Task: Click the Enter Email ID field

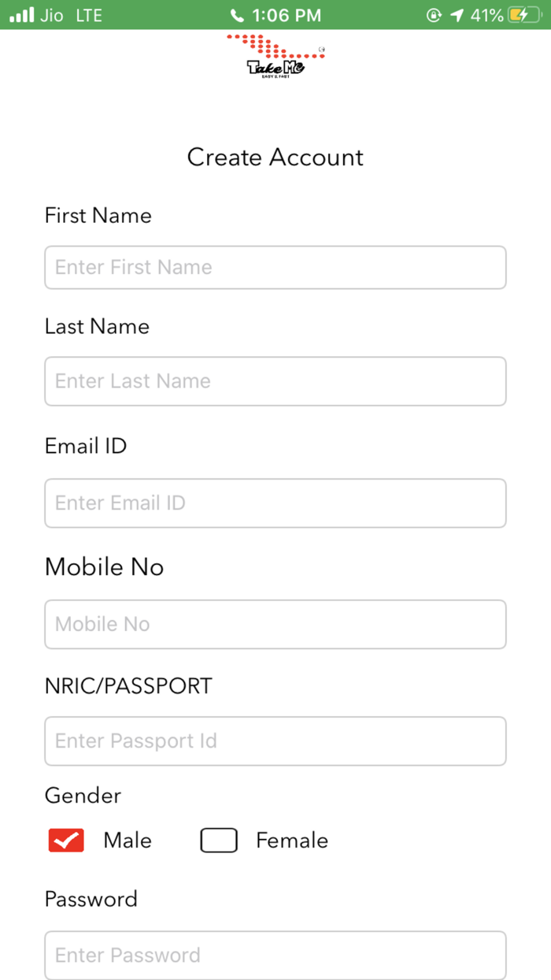Action: coord(275,503)
